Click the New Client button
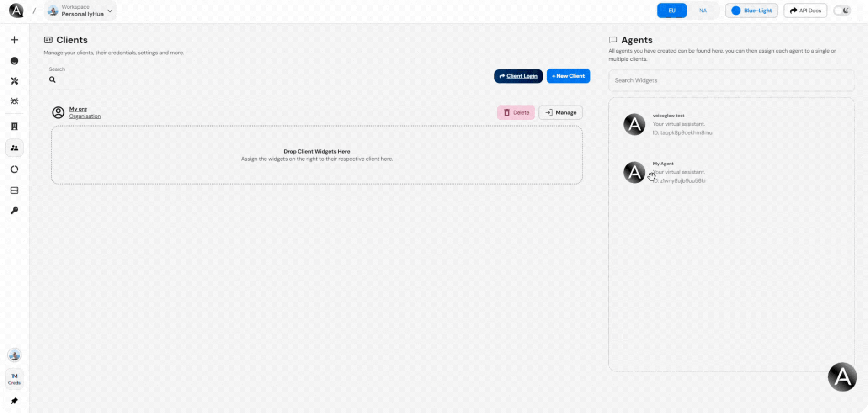The width and height of the screenshot is (868, 413). pyautogui.click(x=568, y=76)
